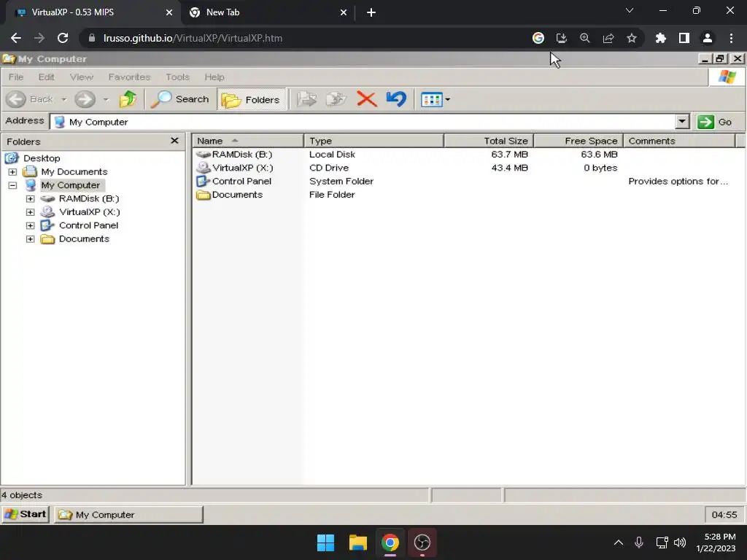This screenshot has height=560, width=747.
Task: Show hidden system tray icons chevron
Action: (x=619, y=542)
